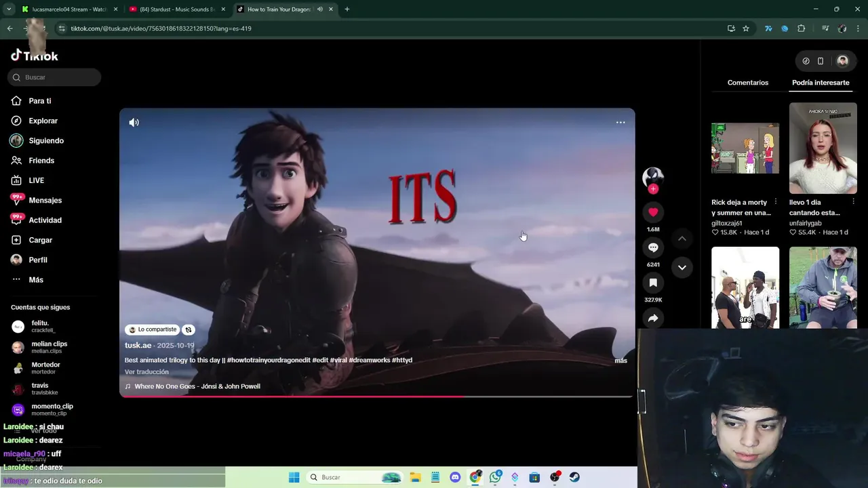The image size is (868, 488).
Task: Follow the creator with the red plus badge
Action: (x=653, y=189)
